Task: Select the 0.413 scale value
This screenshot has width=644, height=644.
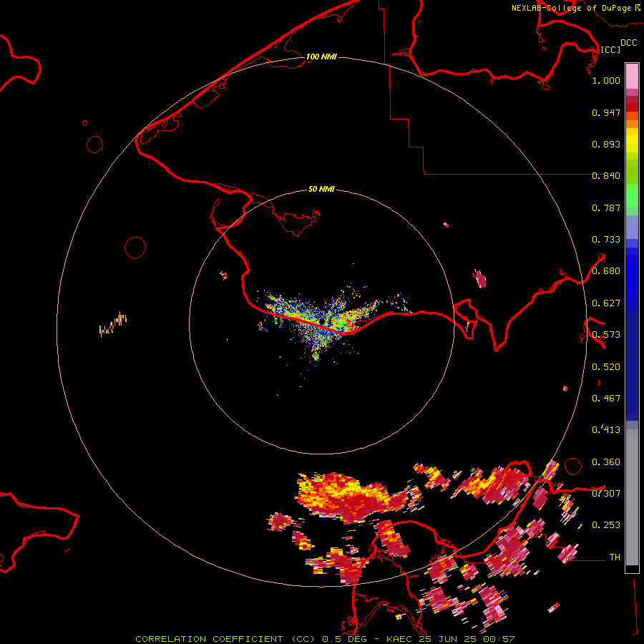Action: tap(606, 430)
